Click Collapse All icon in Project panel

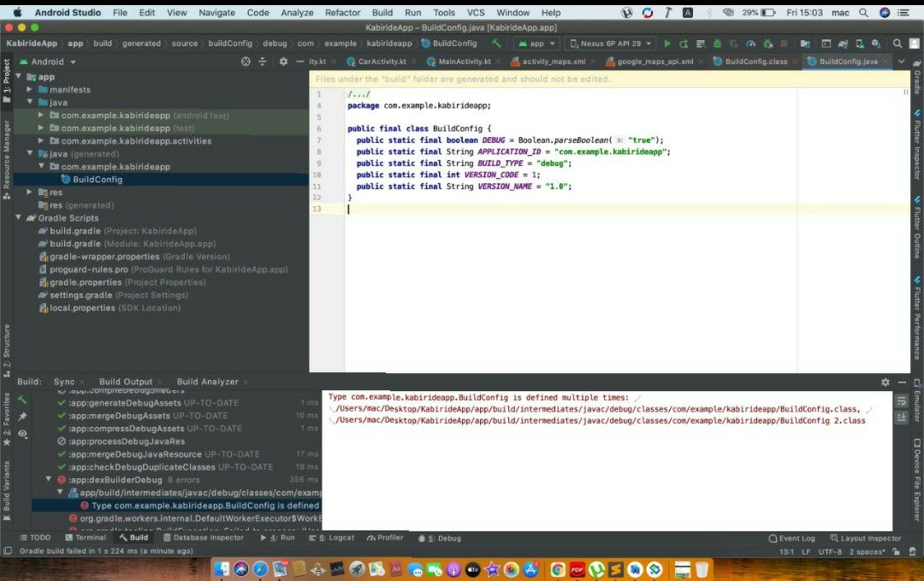click(x=263, y=62)
